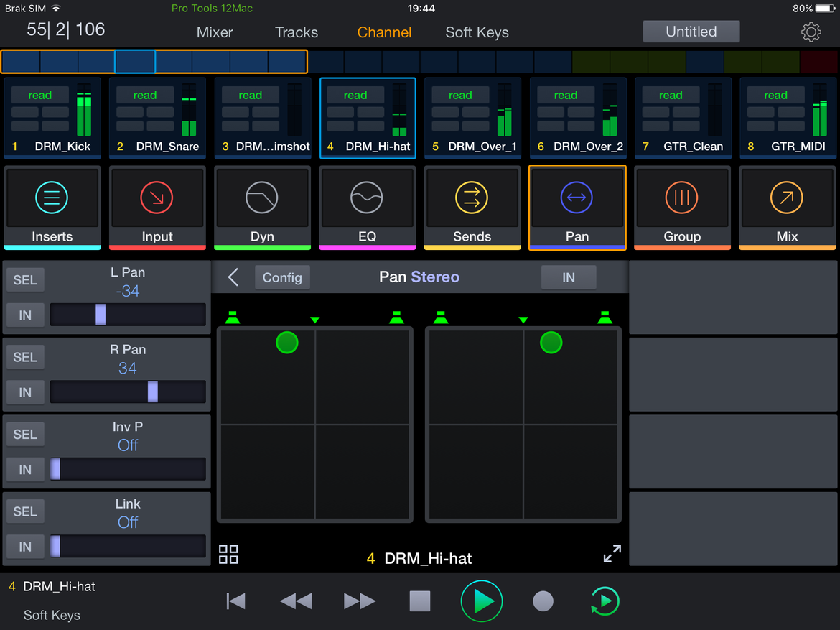
Task: Click the Link slider
Action: 128,547
